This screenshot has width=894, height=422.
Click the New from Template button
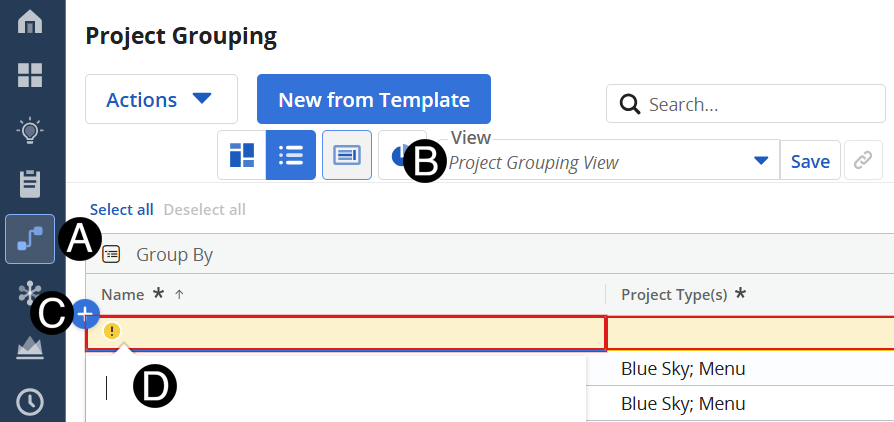pos(374,99)
